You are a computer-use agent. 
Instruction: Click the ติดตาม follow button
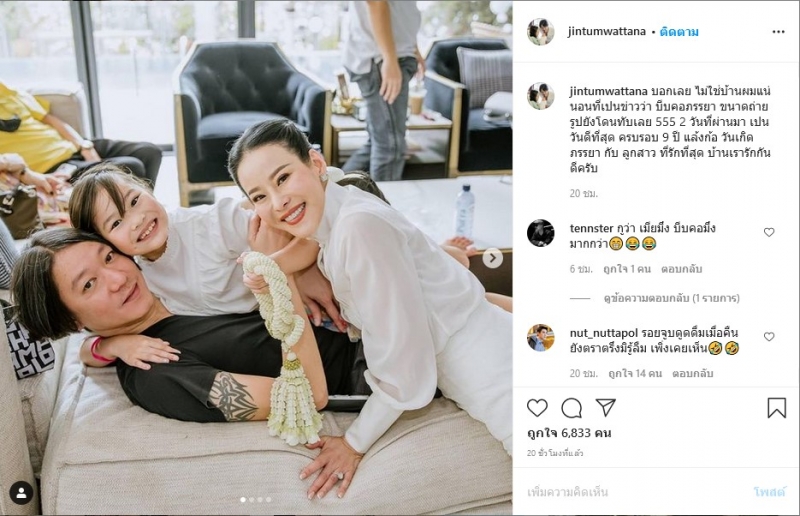pyautogui.click(x=679, y=32)
